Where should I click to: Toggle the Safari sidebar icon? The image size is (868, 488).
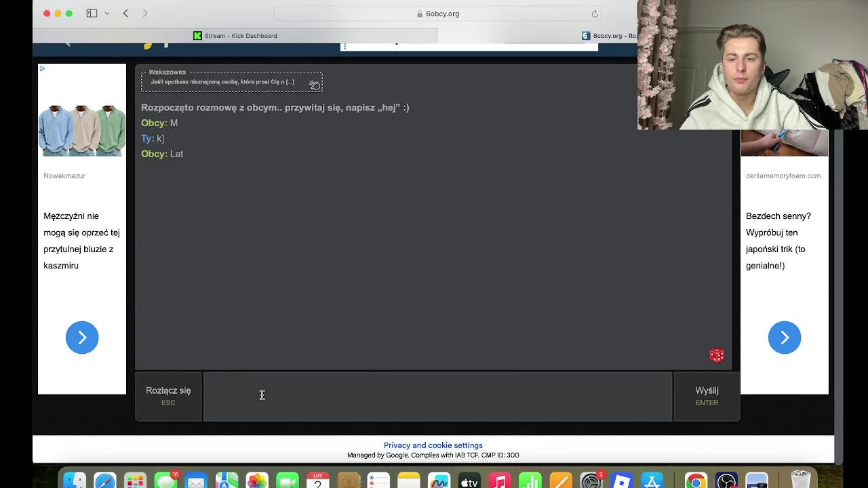[92, 14]
